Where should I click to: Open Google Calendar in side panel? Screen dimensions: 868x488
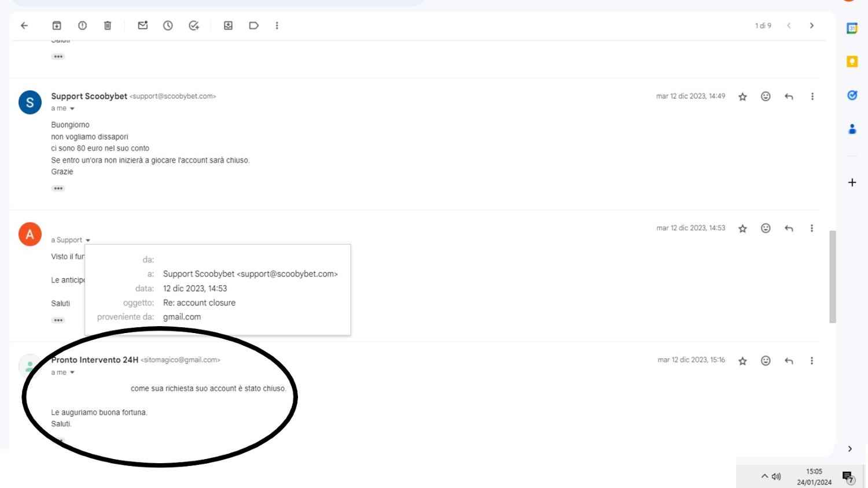point(852,28)
